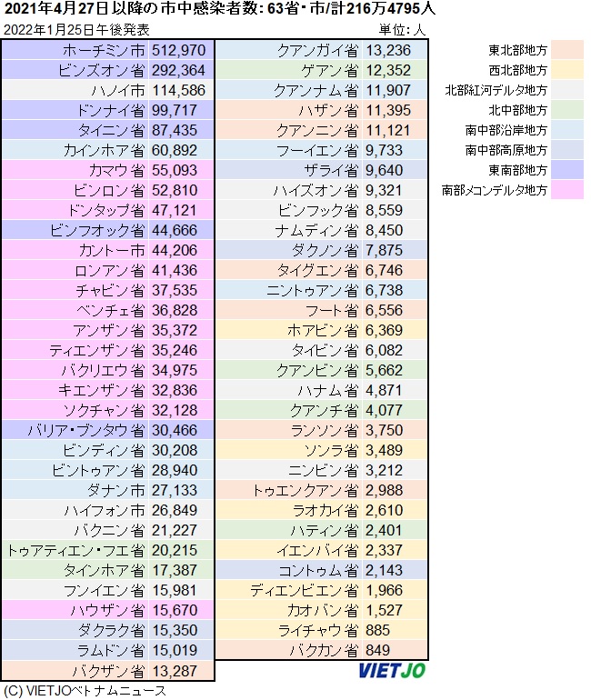Select the value 5,662
This screenshot has height=700, width=591.
[384, 371]
